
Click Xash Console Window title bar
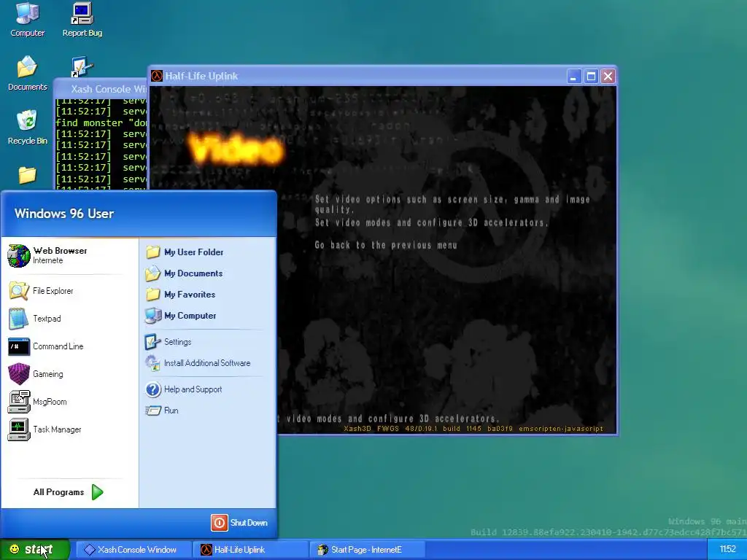(101, 88)
